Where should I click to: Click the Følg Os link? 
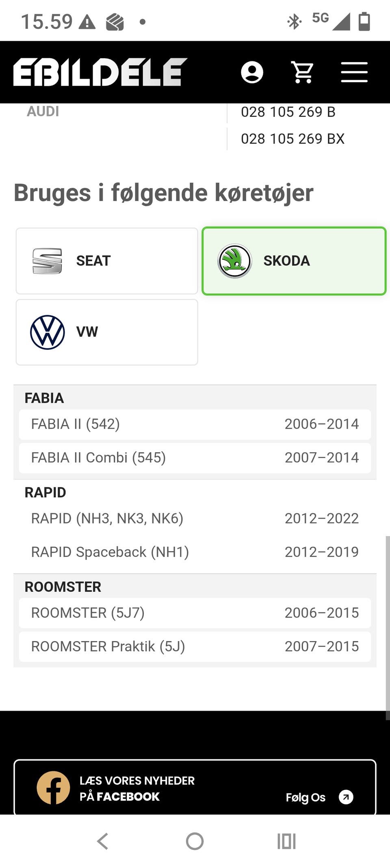click(305, 797)
